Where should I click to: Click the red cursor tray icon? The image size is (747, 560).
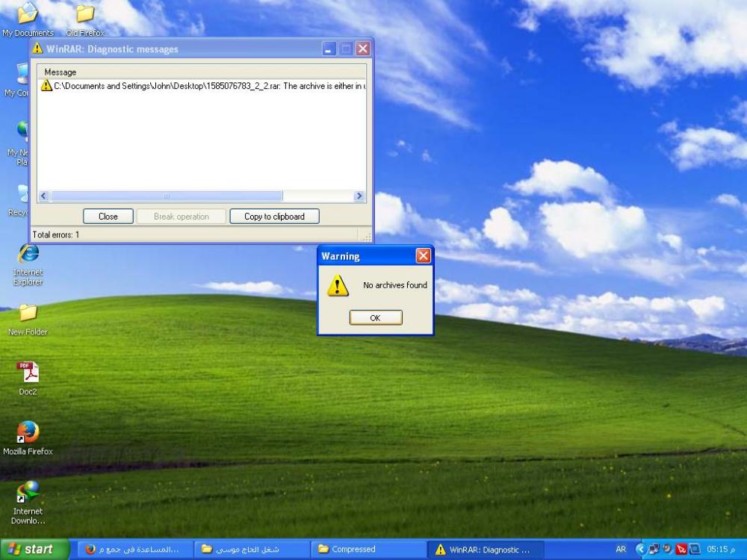pyautogui.click(x=681, y=549)
